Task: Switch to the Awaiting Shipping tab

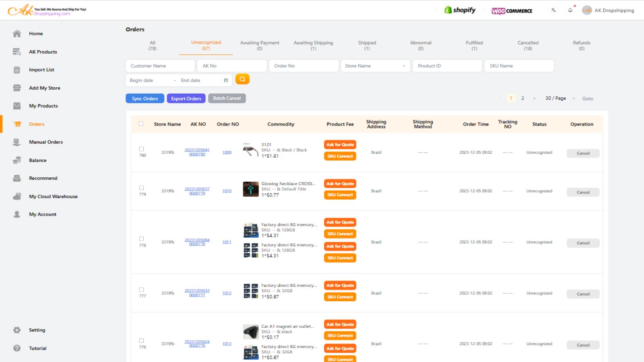Action: pyautogui.click(x=313, y=45)
